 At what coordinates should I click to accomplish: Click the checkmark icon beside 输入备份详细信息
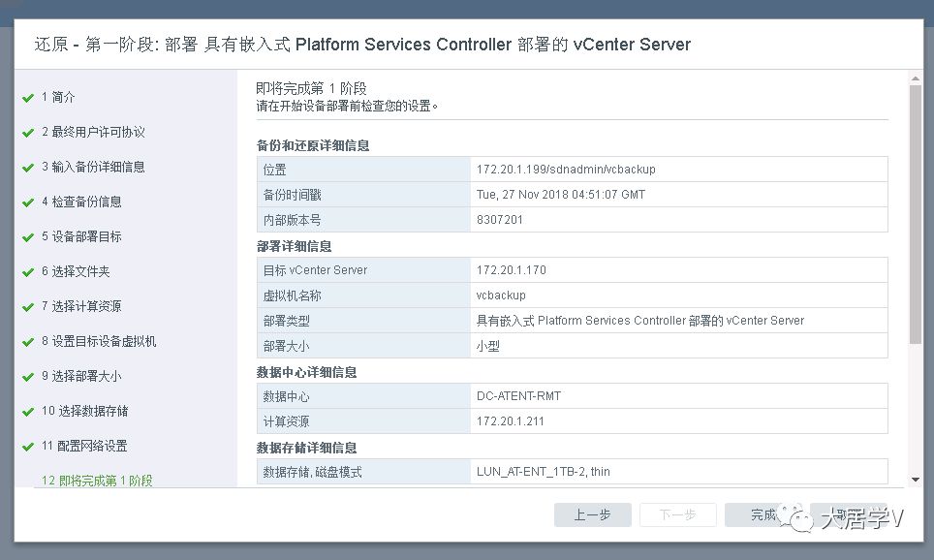click(28, 167)
